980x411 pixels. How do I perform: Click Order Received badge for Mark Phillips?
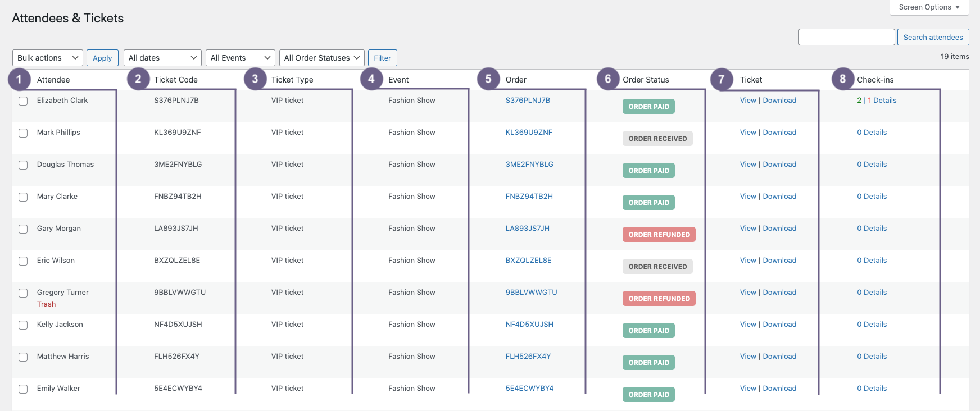click(x=657, y=139)
